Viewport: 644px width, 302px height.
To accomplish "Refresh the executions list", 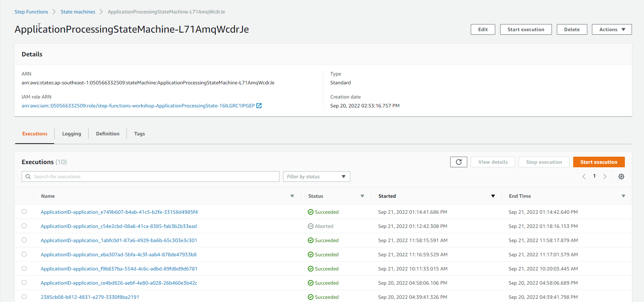I will pos(458,162).
